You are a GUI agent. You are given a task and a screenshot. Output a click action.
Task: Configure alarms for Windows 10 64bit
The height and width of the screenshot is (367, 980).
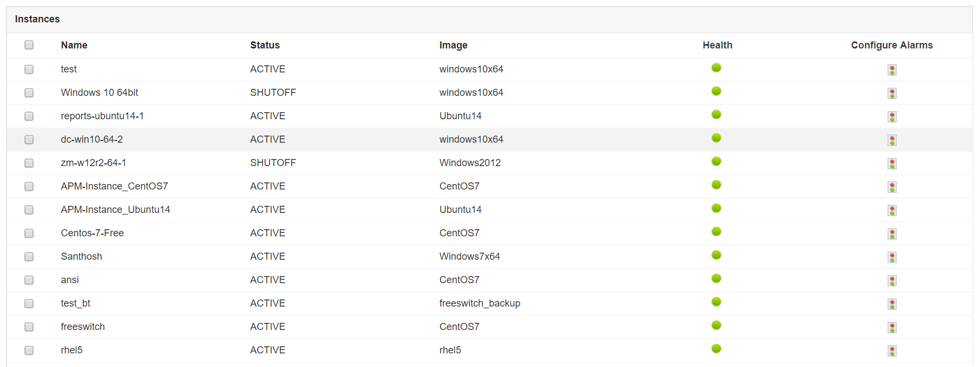click(892, 93)
